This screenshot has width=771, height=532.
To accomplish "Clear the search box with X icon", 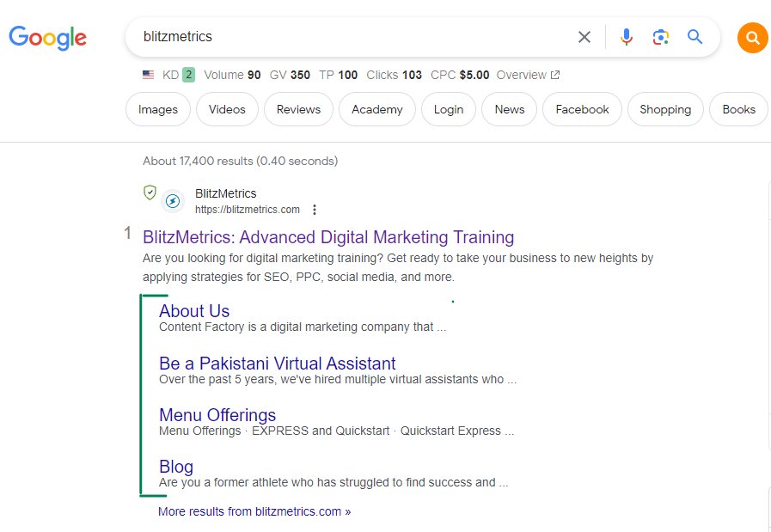I will 584,37.
